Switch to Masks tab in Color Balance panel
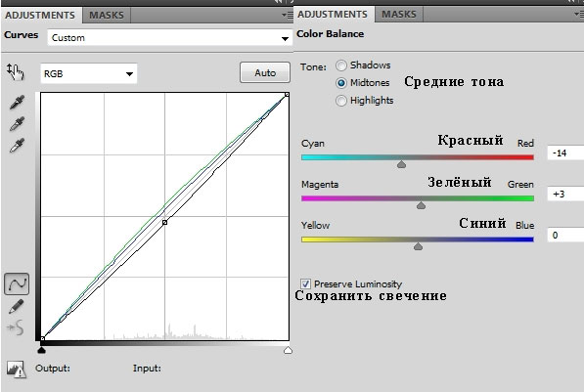 pyautogui.click(x=399, y=14)
